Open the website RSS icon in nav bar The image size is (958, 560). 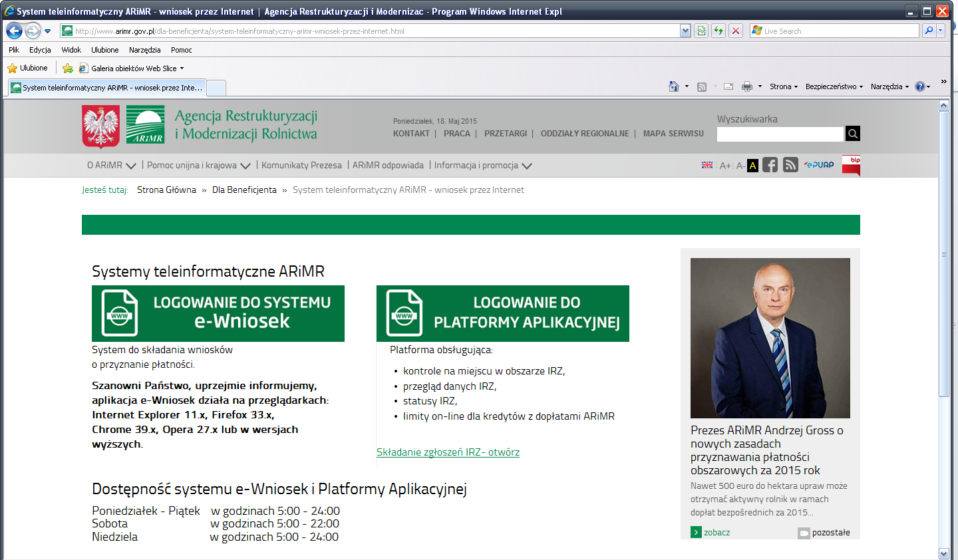click(x=790, y=165)
